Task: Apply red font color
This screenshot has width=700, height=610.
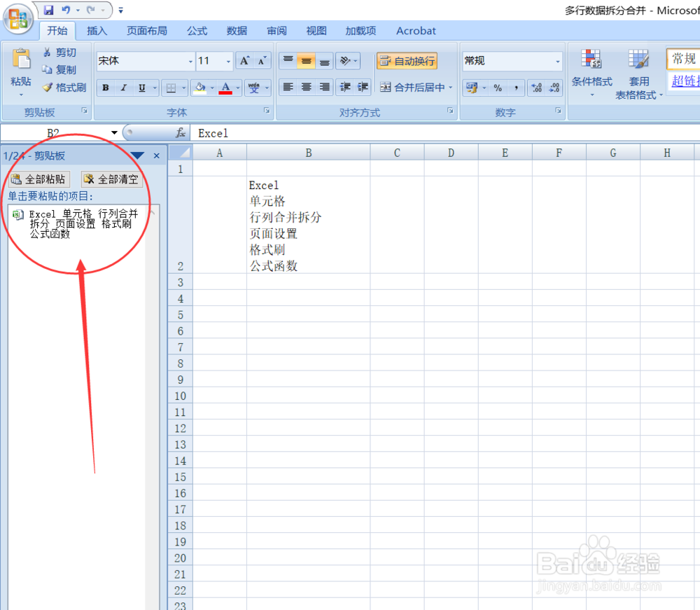Action: 226,88
